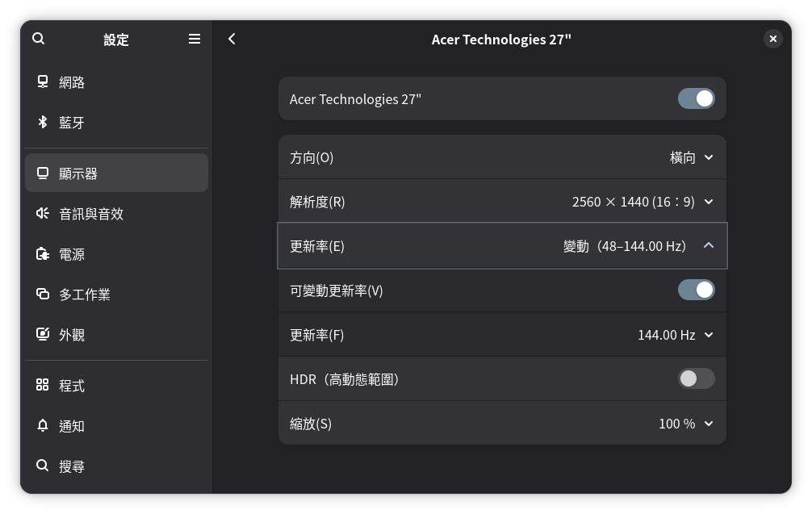
Task: Collapse the 更新率(E) expander row
Action: [708, 245]
